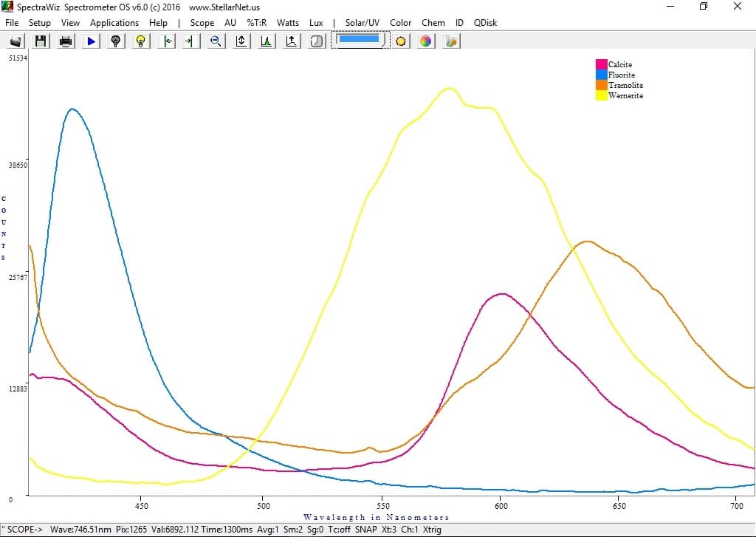Image resolution: width=756 pixels, height=537 pixels.
Task: Open the Solar/UV menu
Action: click(x=362, y=23)
